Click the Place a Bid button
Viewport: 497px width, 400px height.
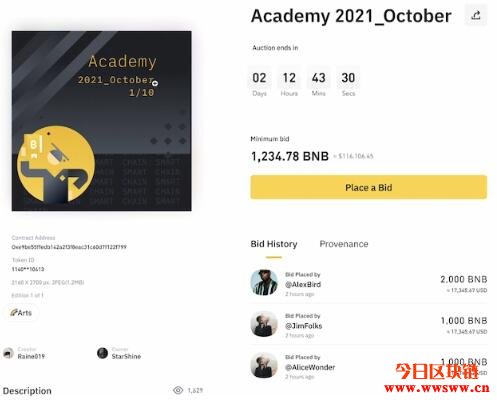368,187
